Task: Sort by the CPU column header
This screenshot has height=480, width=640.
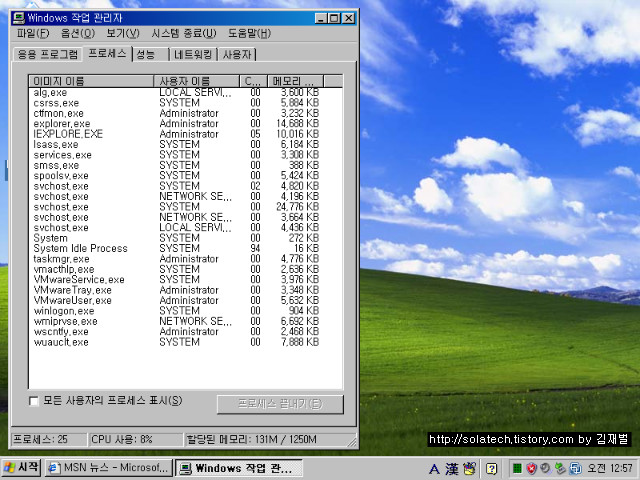Action: pos(253,81)
